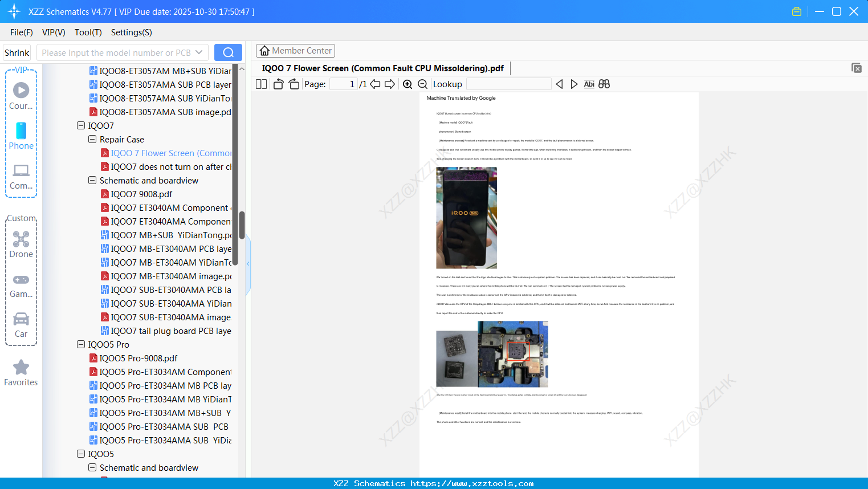Image resolution: width=868 pixels, height=489 pixels.
Task: Open the Favorites star icon
Action: [x=21, y=373]
